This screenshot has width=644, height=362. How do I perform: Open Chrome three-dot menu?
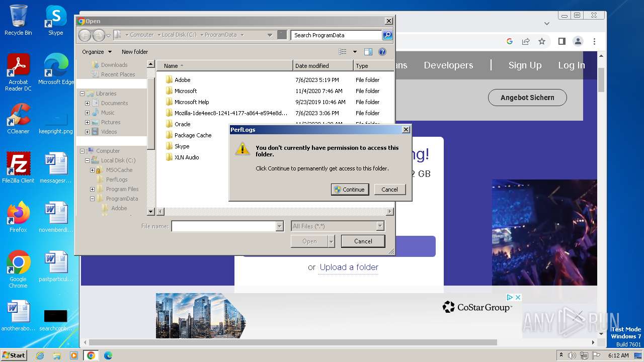[x=594, y=41]
